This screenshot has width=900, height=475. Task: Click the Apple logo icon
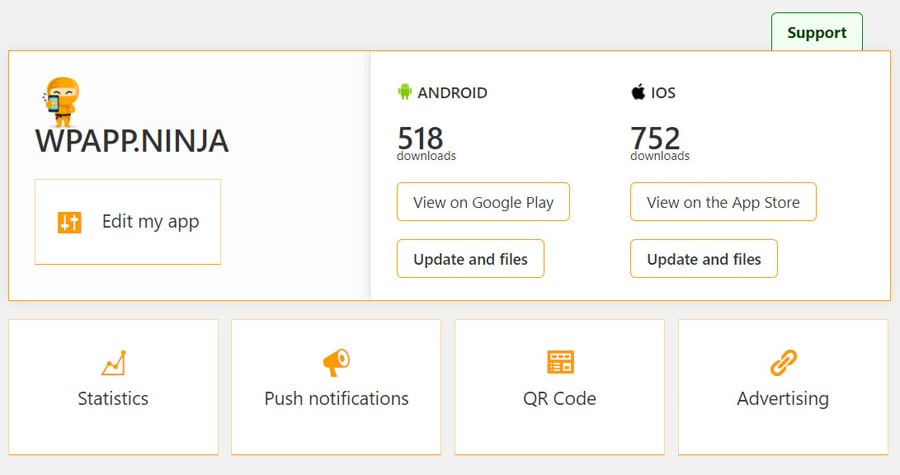click(637, 92)
